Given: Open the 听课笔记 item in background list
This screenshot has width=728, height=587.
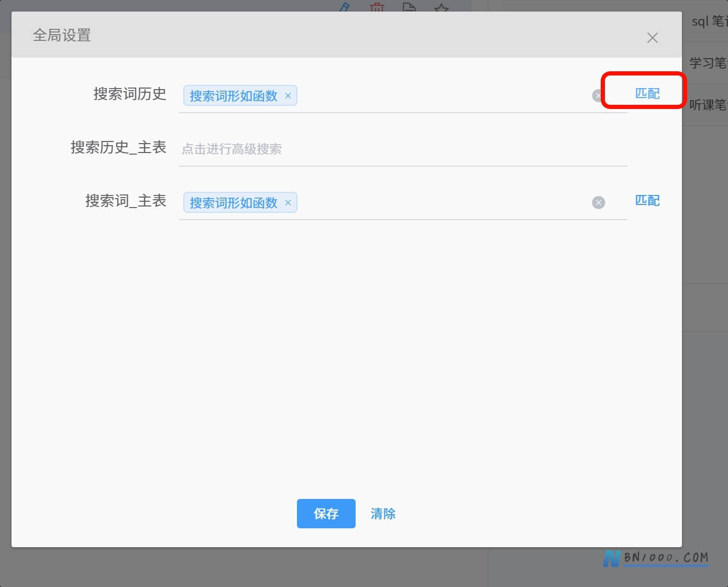Looking at the screenshot, I should point(708,105).
